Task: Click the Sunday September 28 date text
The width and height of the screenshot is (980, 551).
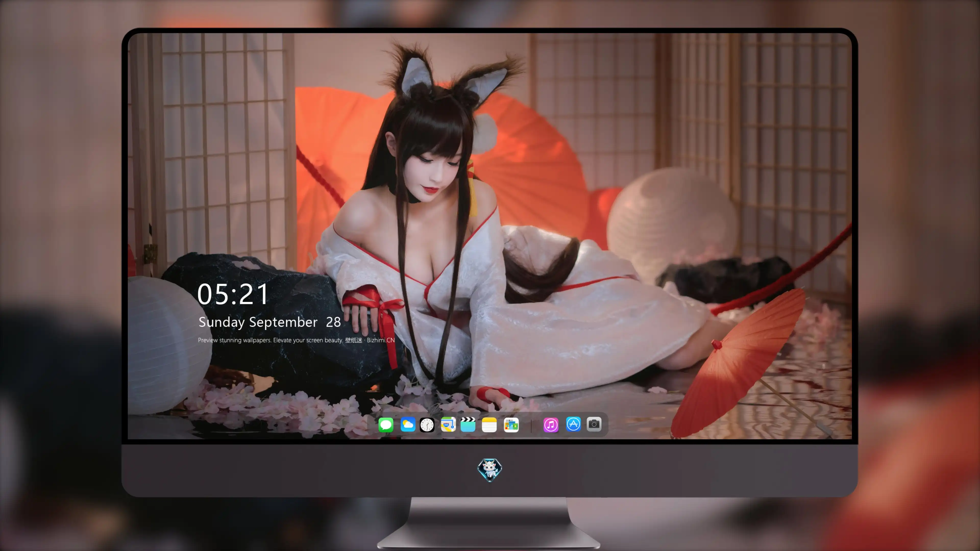Action: pos(270,322)
